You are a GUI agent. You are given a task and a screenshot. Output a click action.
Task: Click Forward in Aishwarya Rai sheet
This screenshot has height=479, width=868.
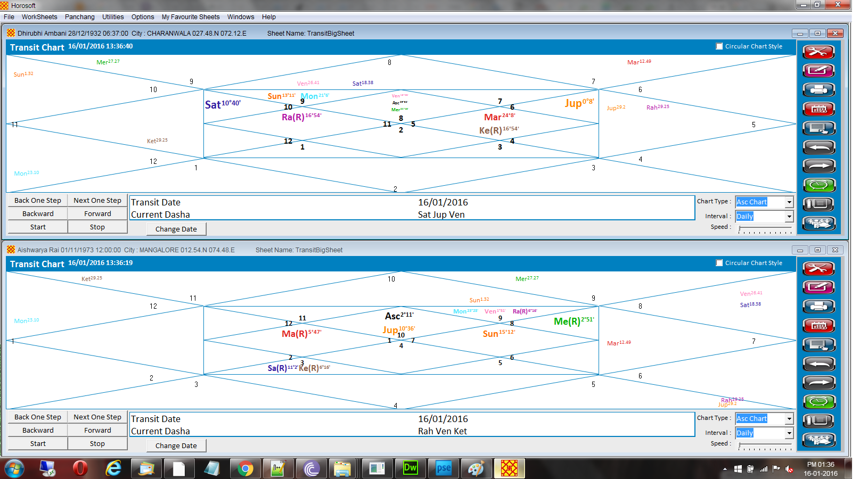click(97, 431)
